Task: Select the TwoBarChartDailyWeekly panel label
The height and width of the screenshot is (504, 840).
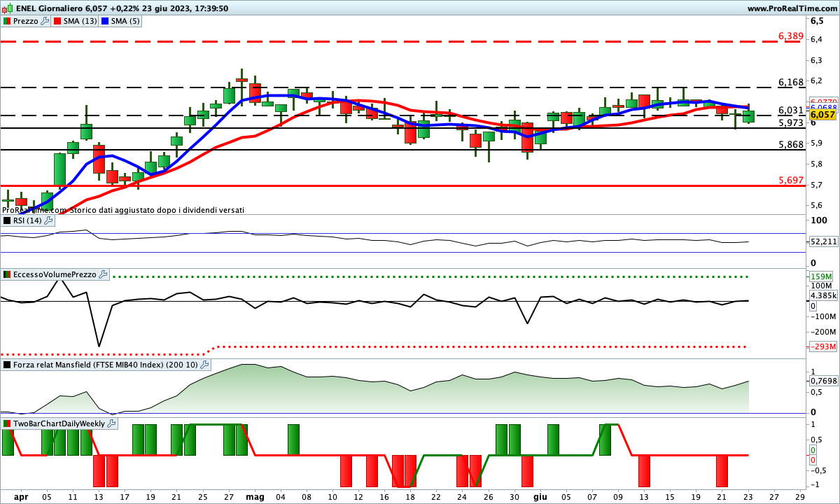Action: (x=59, y=423)
